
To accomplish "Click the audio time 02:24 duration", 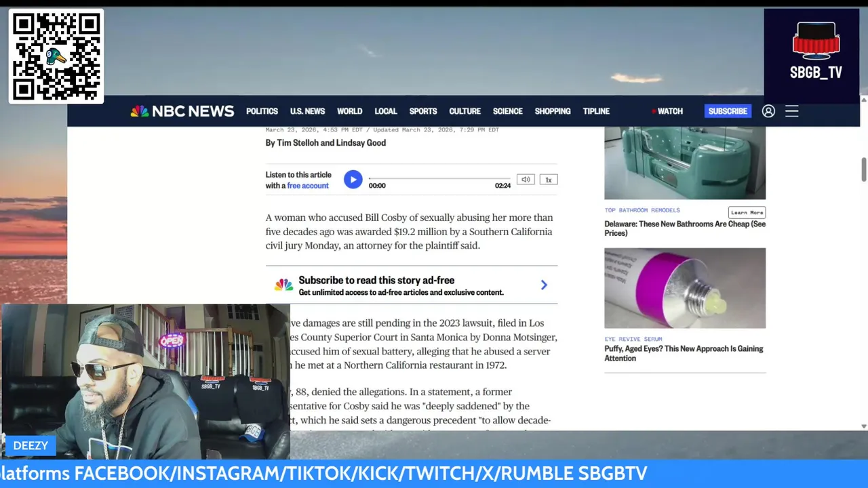I will pos(502,186).
